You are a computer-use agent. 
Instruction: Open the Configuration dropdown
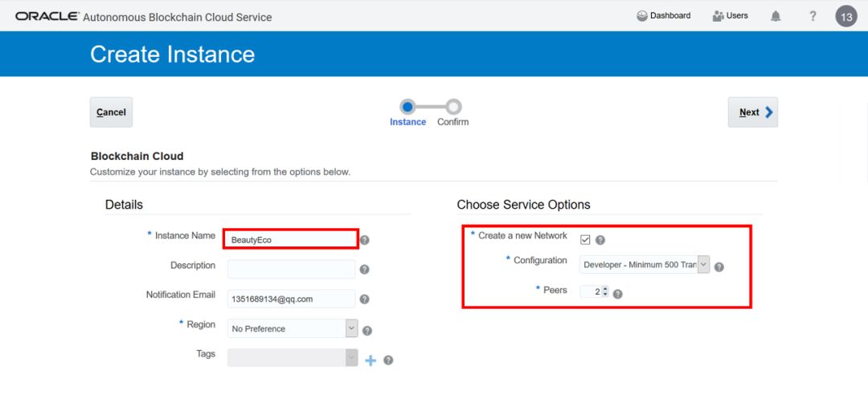click(x=703, y=264)
